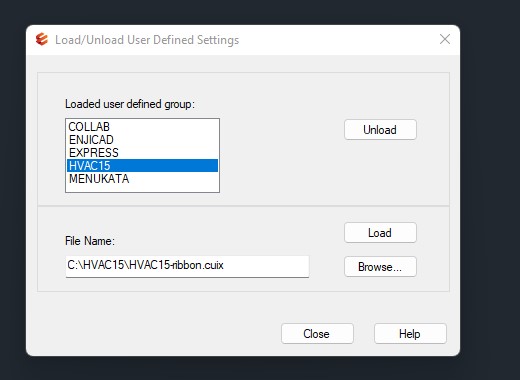Load the specified cuix file

(380, 233)
